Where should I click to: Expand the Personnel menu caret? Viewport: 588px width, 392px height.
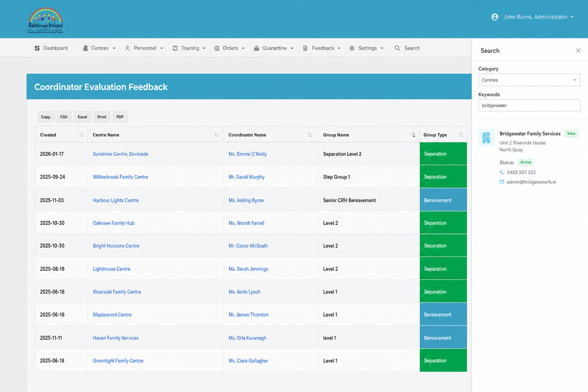pyautogui.click(x=162, y=48)
